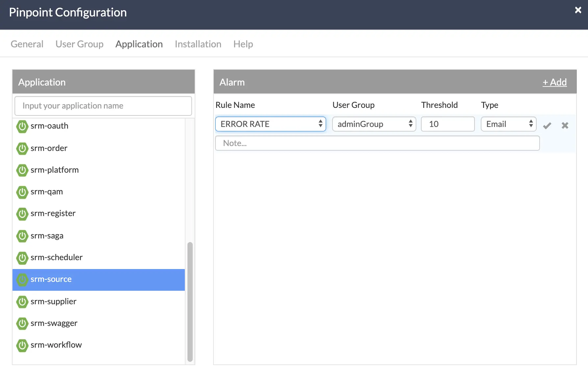Select srm-workflow from the list
The height and width of the screenshot is (371, 588).
point(99,345)
